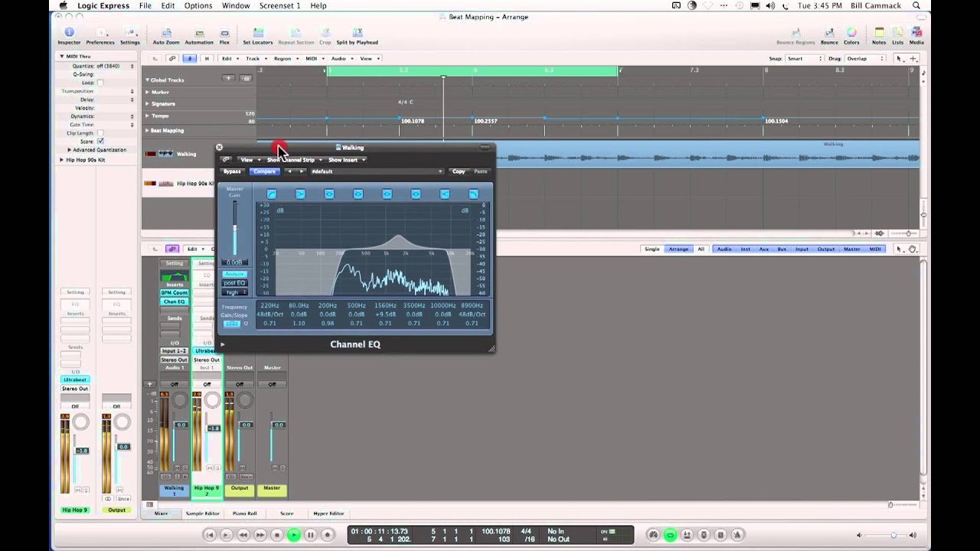
Task: Click the transport Stop button
Action: click(277, 535)
